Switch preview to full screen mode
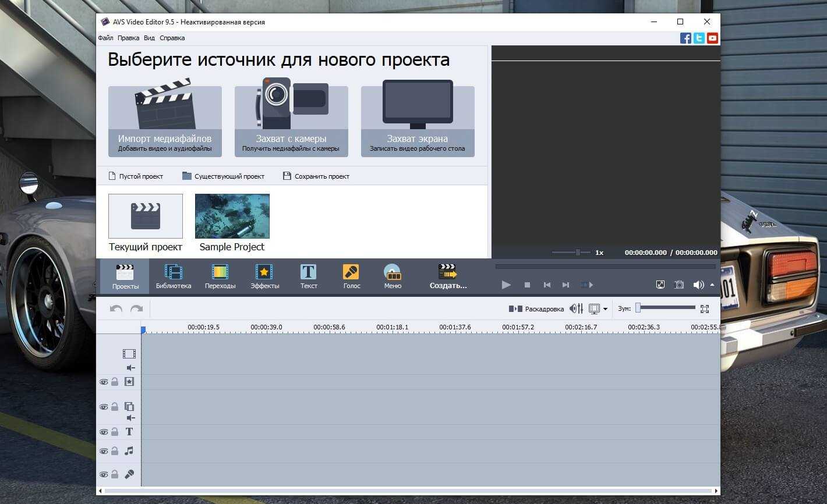This screenshot has height=504, width=827. [x=660, y=285]
